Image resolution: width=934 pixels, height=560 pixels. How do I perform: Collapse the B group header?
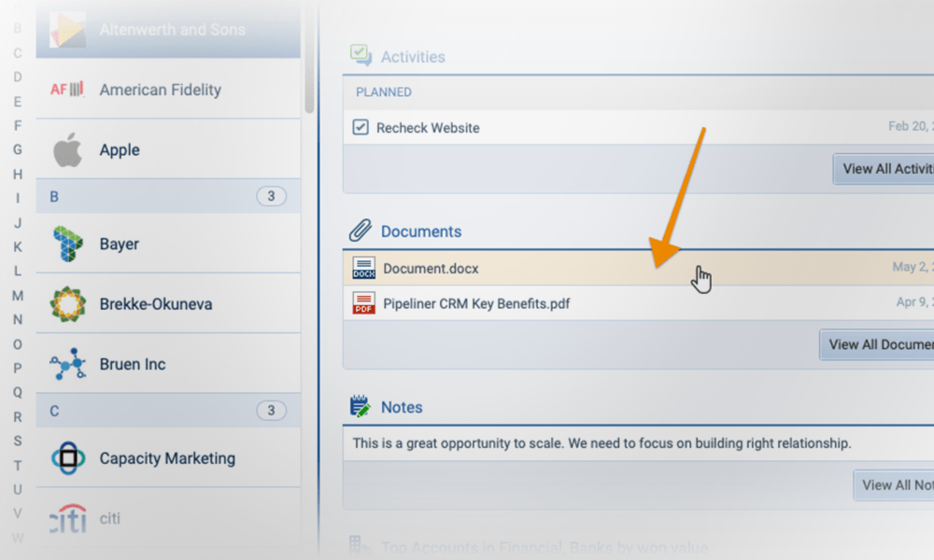pyautogui.click(x=168, y=197)
